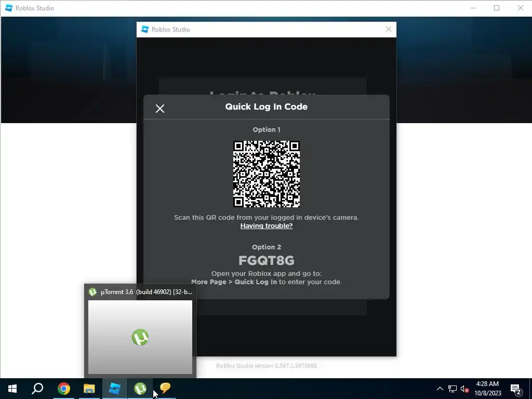Viewport: 532px width, 399px height.
Task: Click the Option 1 heading
Action: click(x=267, y=129)
